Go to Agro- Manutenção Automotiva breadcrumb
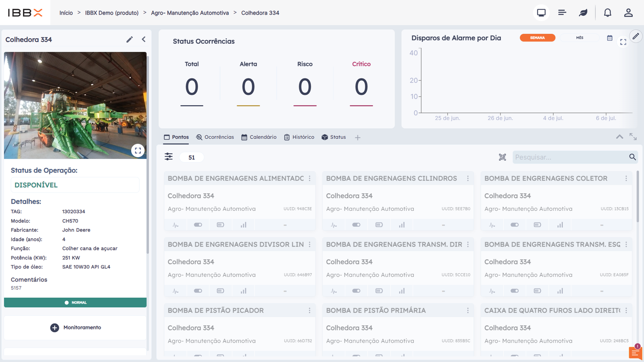 pos(190,13)
